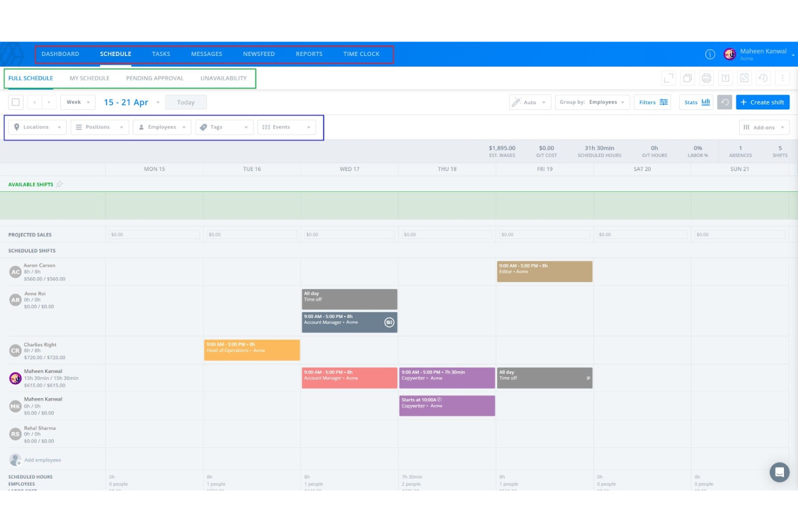Open the info icon in the top bar
Viewport: 798px width, 532px height.
[x=710, y=54]
